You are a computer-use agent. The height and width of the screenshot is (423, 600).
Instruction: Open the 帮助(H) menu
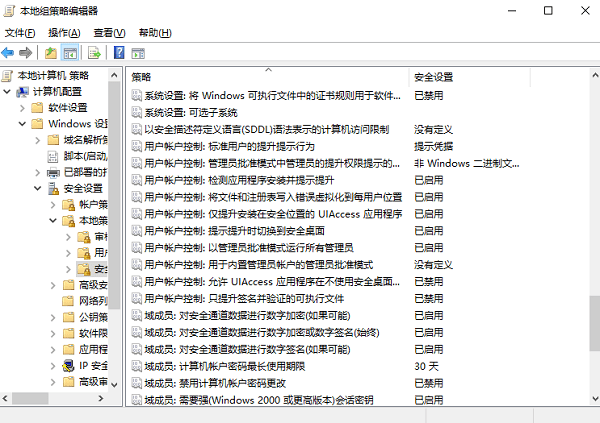(155, 33)
